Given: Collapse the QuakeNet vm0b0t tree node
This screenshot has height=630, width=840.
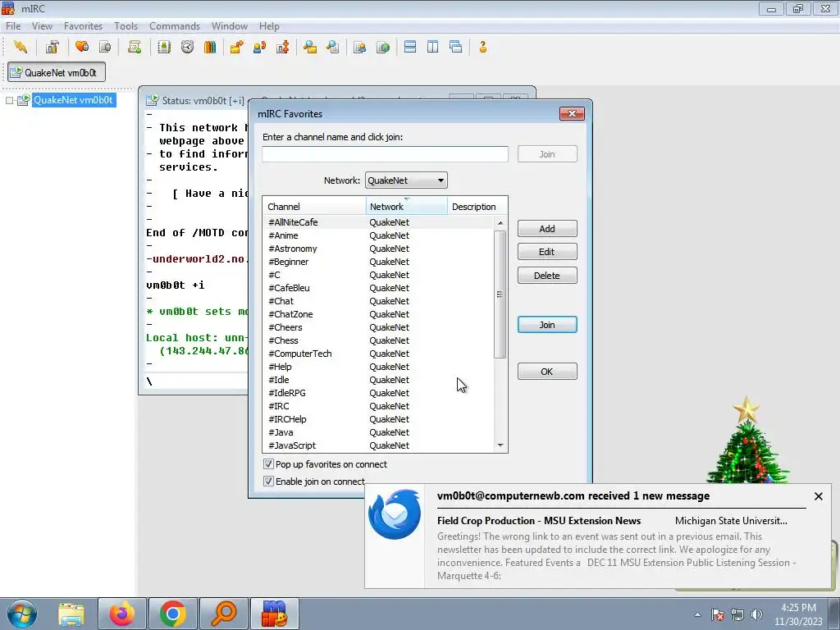Looking at the screenshot, I should [9, 100].
